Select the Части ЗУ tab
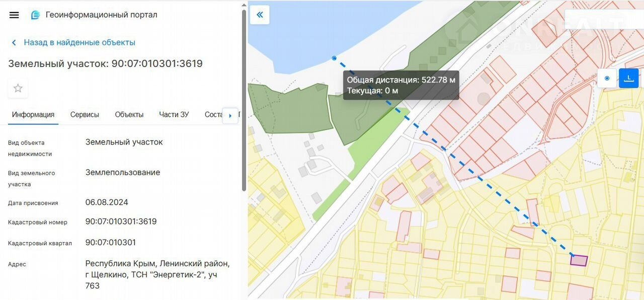This screenshot has height=300, width=644. pos(174,115)
